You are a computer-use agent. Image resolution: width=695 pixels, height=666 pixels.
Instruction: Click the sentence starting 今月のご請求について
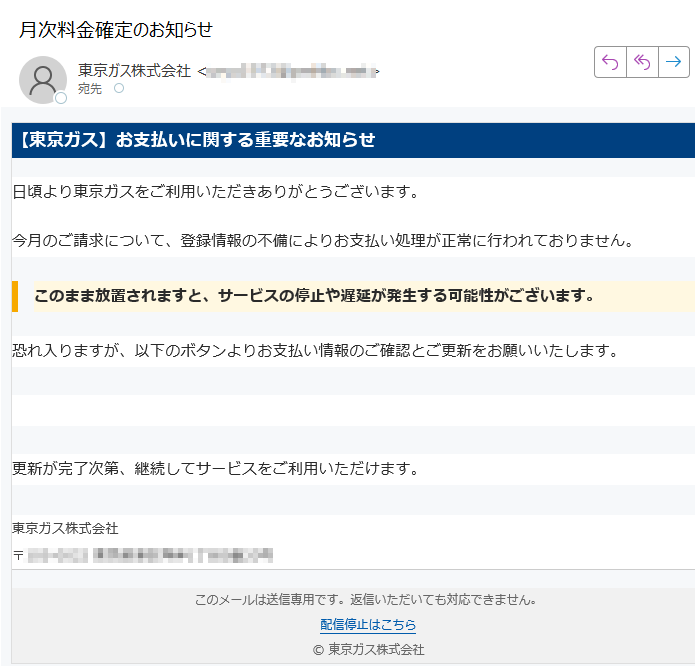click(x=323, y=240)
